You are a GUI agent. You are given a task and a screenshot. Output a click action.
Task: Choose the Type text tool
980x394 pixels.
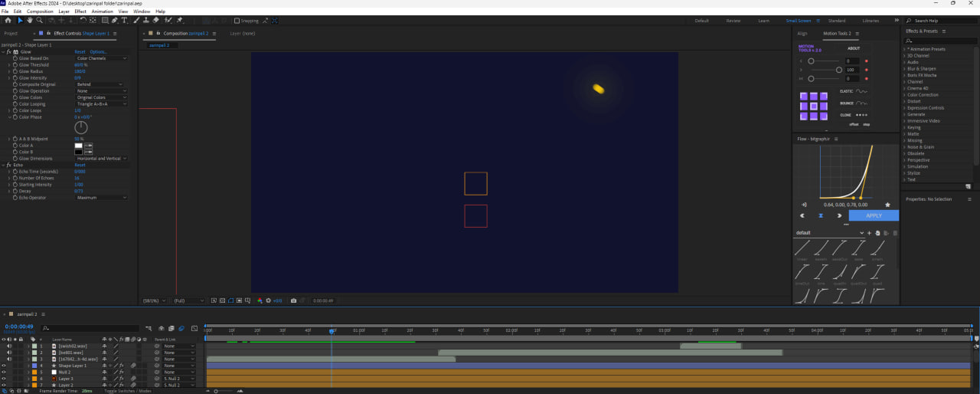[124, 21]
